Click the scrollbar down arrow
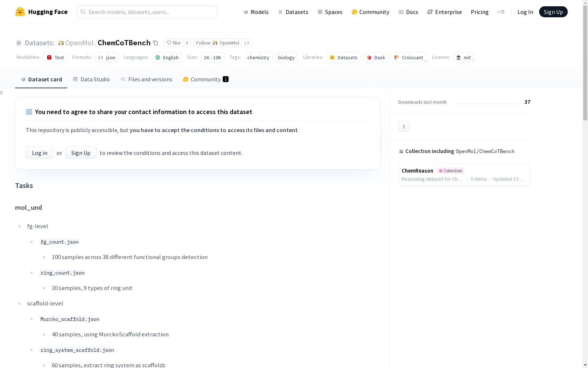This screenshot has height=368, width=588. [585, 365]
